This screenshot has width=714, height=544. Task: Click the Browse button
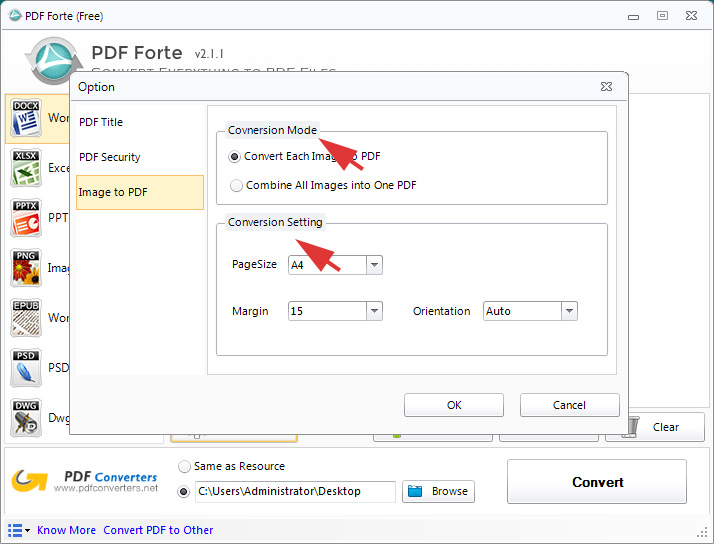(438, 491)
